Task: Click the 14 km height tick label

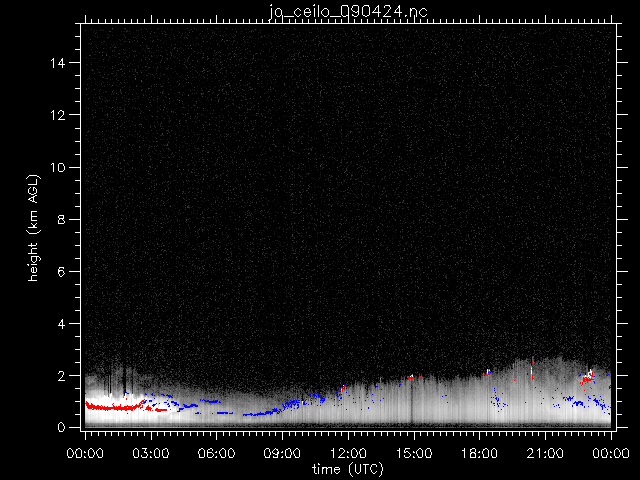Action: [60, 63]
